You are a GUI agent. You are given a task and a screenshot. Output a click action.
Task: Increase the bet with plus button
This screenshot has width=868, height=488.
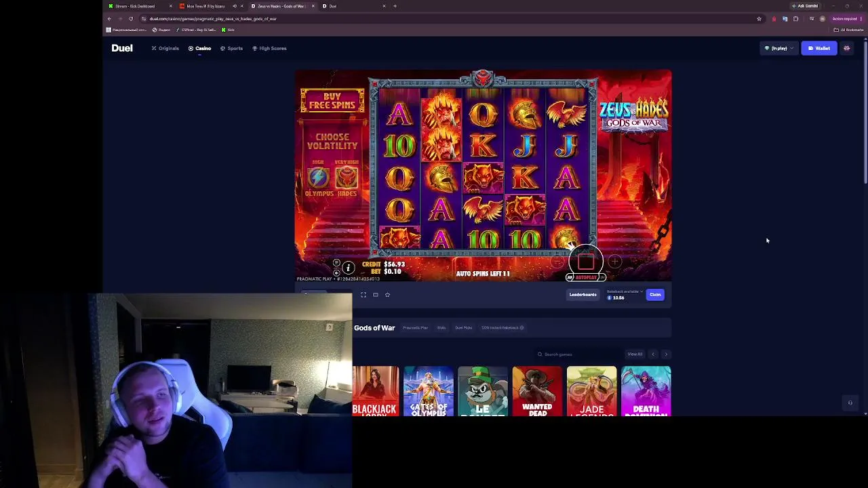[614, 262]
